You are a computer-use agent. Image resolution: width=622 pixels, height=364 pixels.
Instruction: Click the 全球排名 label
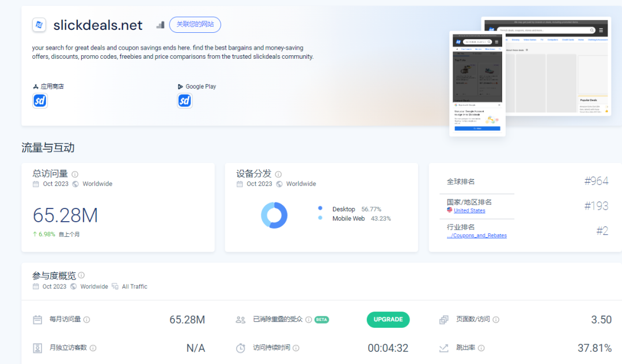pos(461,181)
